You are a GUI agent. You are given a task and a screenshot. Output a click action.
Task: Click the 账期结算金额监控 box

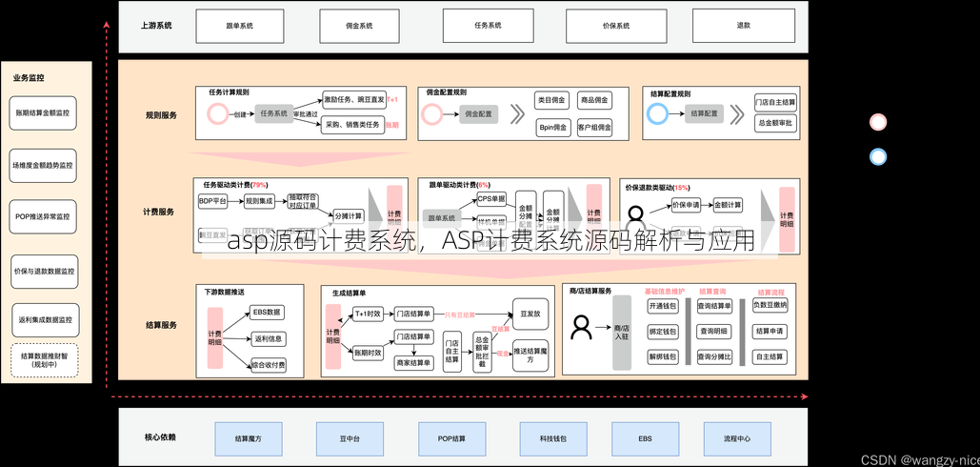click(x=43, y=113)
